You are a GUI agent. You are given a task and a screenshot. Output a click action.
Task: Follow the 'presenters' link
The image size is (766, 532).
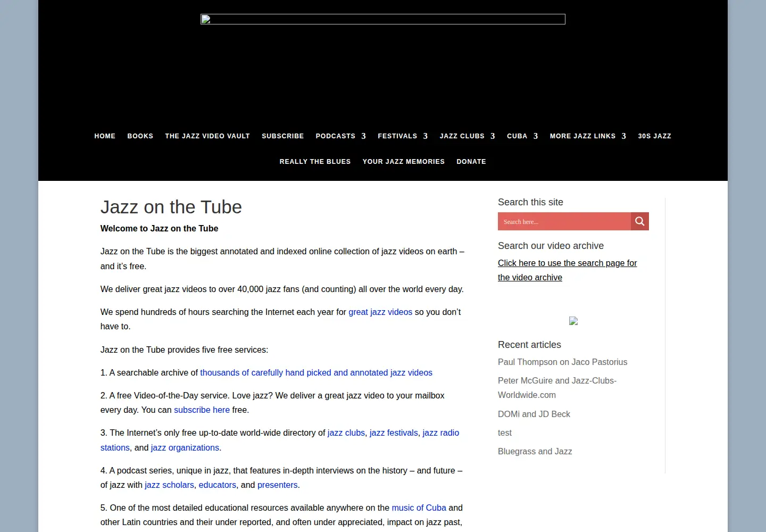coord(278,485)
